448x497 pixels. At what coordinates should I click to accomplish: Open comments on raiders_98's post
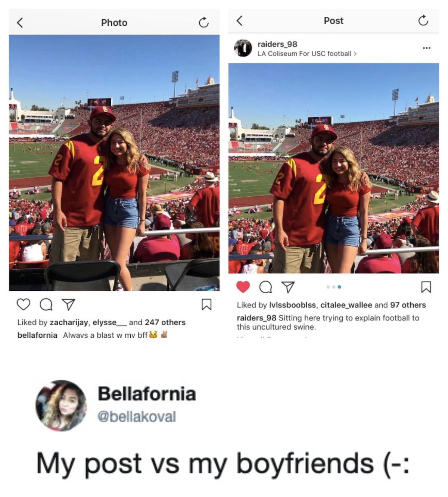(265, 287)
